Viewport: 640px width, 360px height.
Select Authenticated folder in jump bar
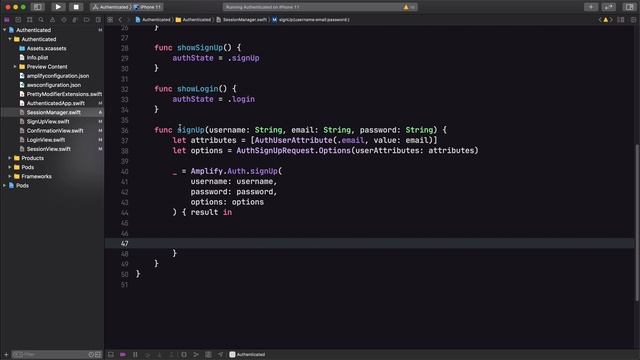[x=193, y=20]
